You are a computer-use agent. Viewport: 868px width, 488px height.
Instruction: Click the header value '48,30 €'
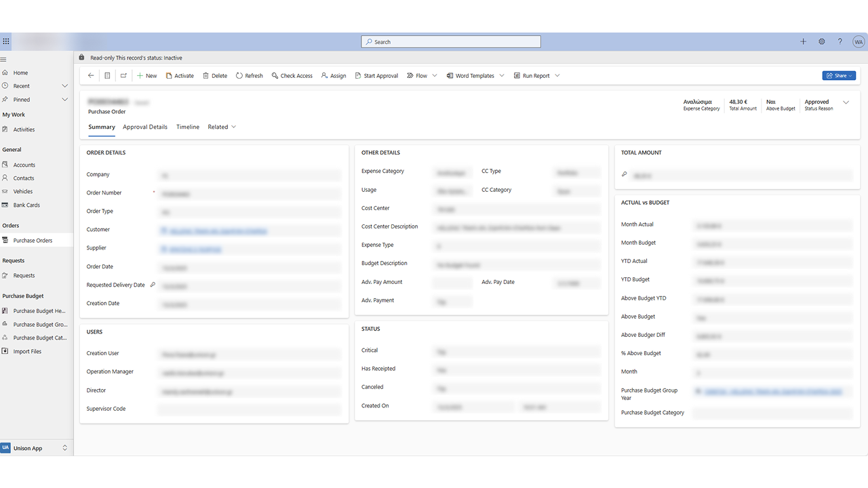point(738,102)
